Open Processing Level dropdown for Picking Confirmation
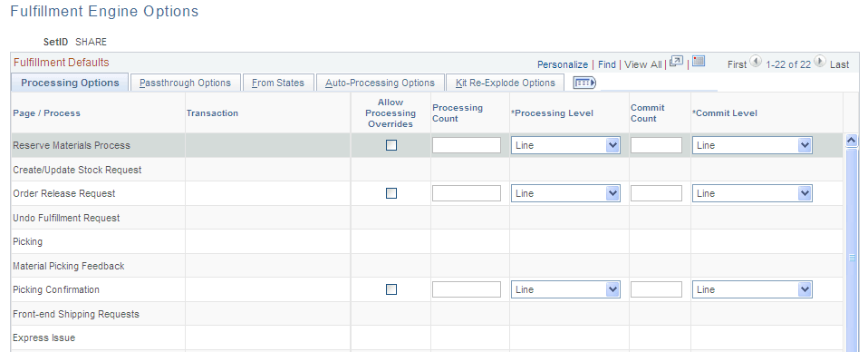The image size is (868, 352). pyautogui.click(x=565, y=289)
